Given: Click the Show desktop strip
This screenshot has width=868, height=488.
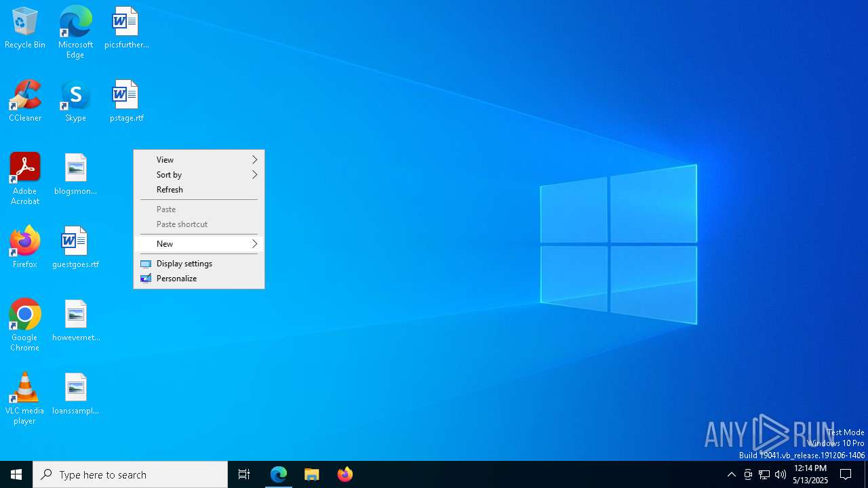Looking at the screenshot, I should click(x=866, y=474).
